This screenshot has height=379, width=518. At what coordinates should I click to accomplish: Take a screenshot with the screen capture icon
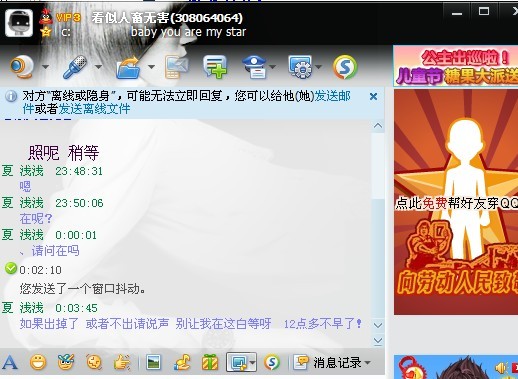[x=238, y=363]
